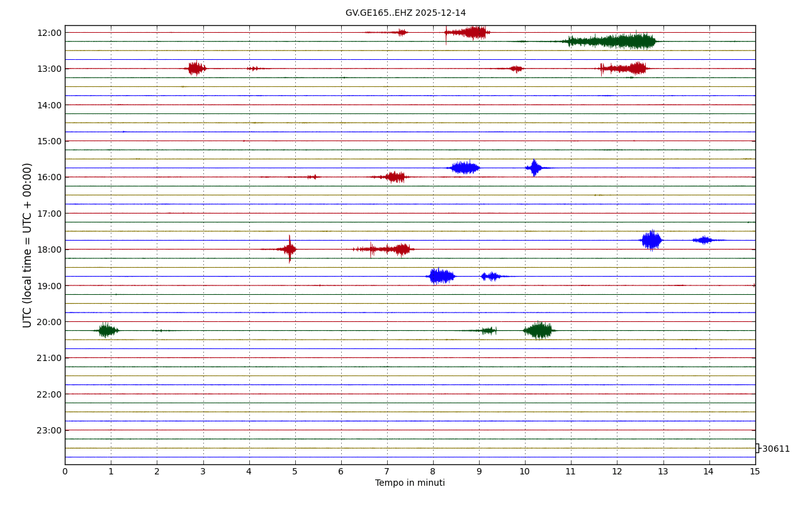Select the green burst on the 20:15 trace near minute 1
Screen dimensions: 812x516
pos(107,330)
